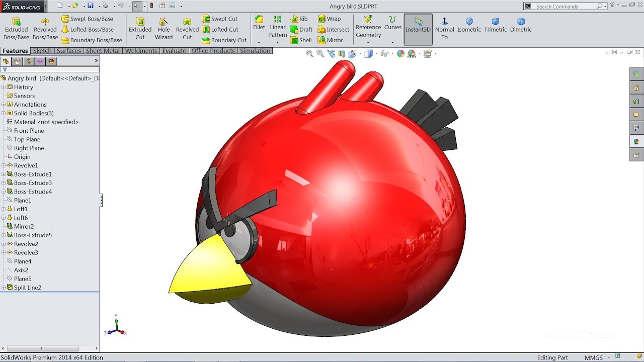Open the DisplayManager tab
Viewport: 644px width, 362px height.
[x=51, y=61]
